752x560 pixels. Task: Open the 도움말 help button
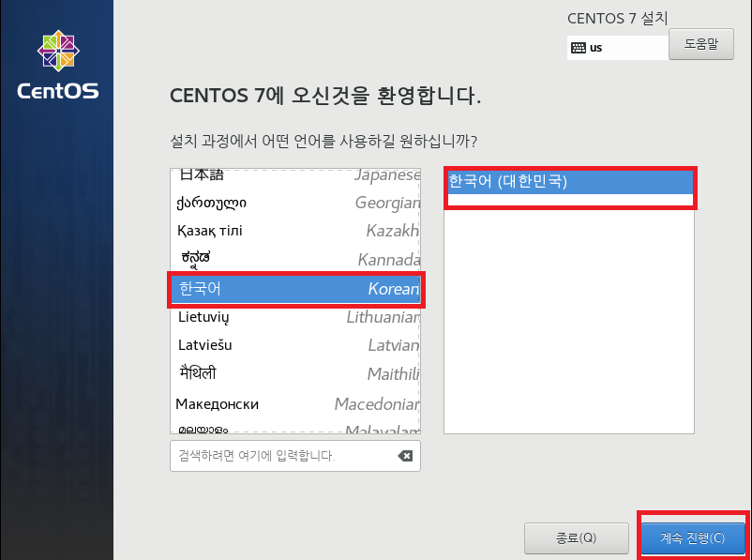point(701,44)
